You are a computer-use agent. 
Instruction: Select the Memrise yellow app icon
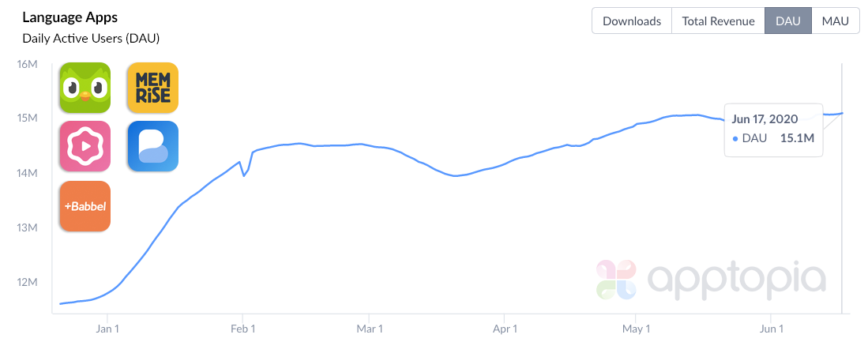point(152,88)
